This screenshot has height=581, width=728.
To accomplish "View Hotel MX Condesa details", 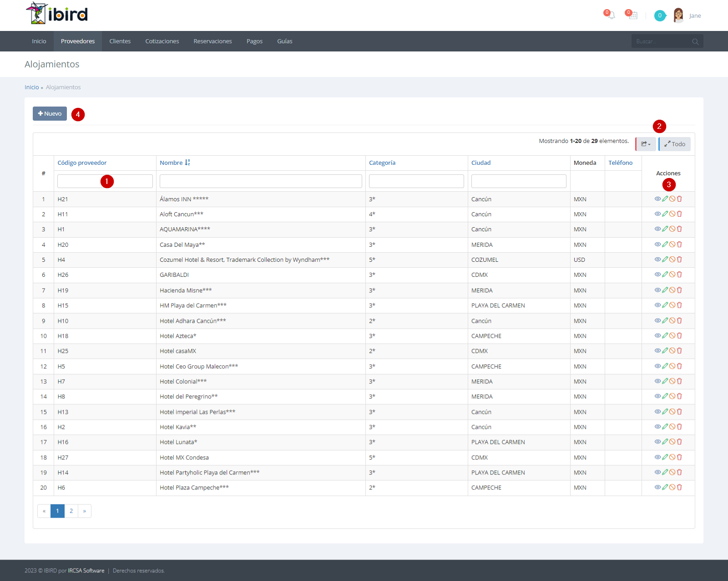I will pyautogui.click(x=657, y=457).
